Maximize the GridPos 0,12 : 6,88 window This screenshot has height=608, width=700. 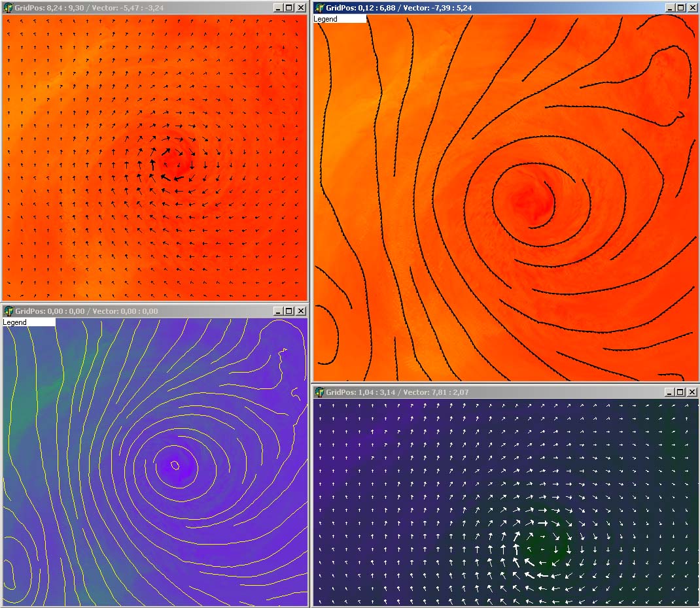point(680,8)
